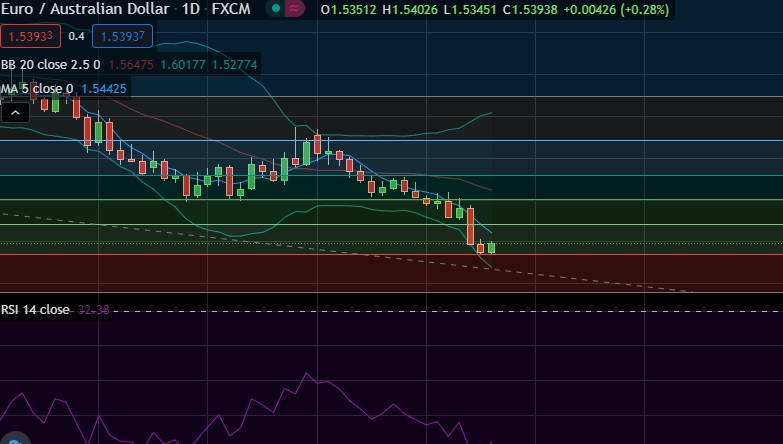Click the BB basis value 1.56475
The image size is (783, 444).
pyautogui.click(x=131, y=65)
